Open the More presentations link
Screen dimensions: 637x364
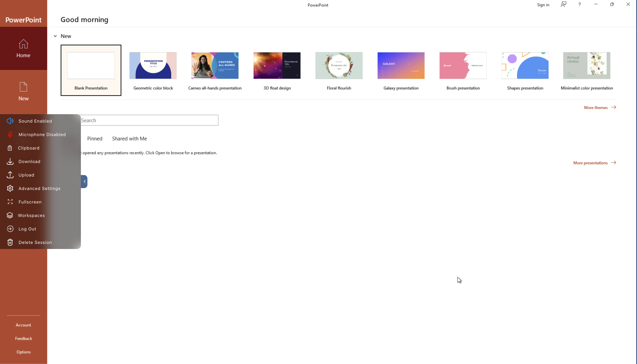594,163
